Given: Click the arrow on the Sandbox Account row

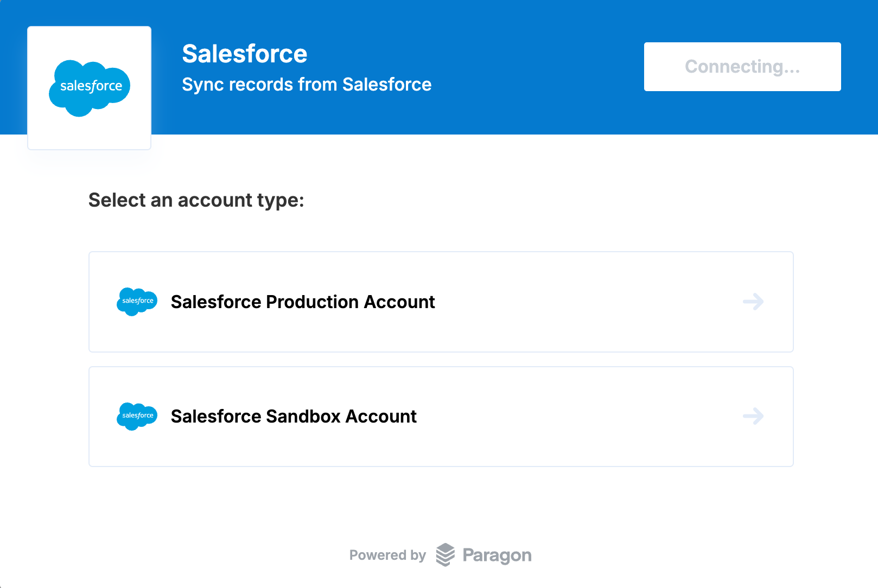Looking at the screenshot, I should [753, 416].
